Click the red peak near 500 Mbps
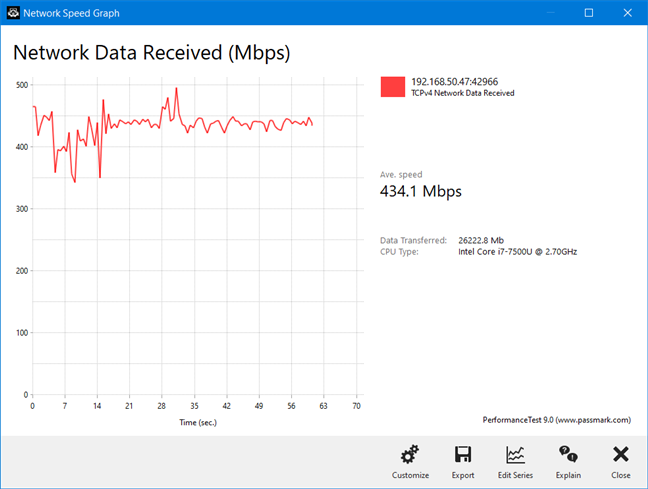The image size is (648, 489). point(176,88)
